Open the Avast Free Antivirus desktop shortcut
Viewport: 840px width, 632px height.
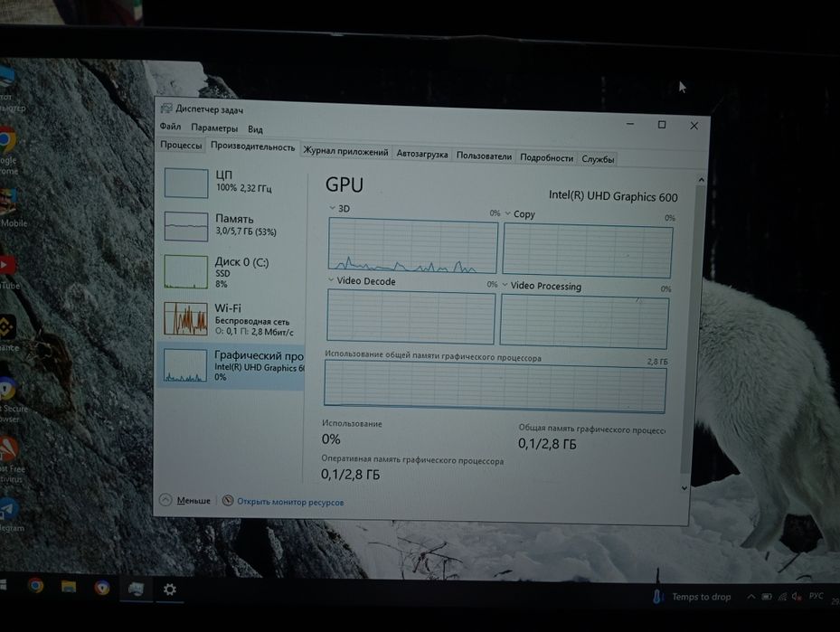(11, 458)
